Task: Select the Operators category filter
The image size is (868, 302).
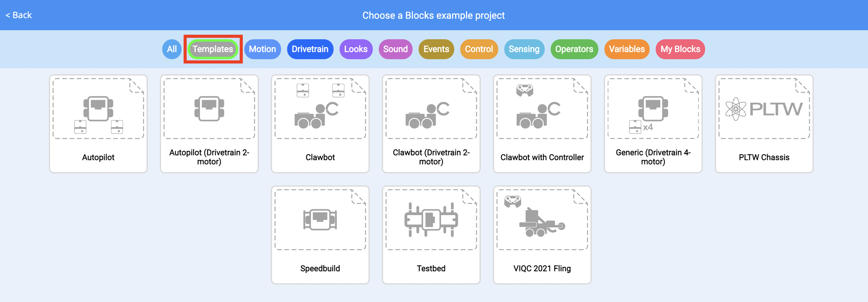Action: (574, 49)
